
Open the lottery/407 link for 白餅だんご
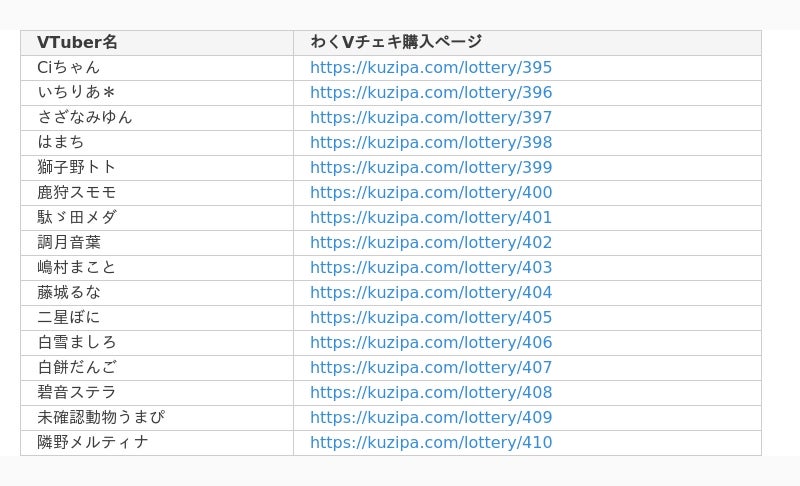(430, 368)
